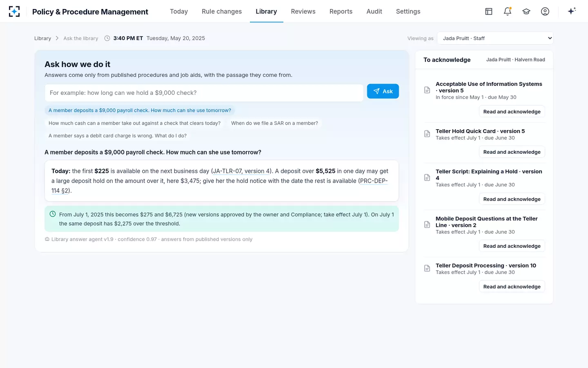Click the To acknowledge panel heading
Screen dimensions: 588x368
pyautogui.click(x=447, y=60)
